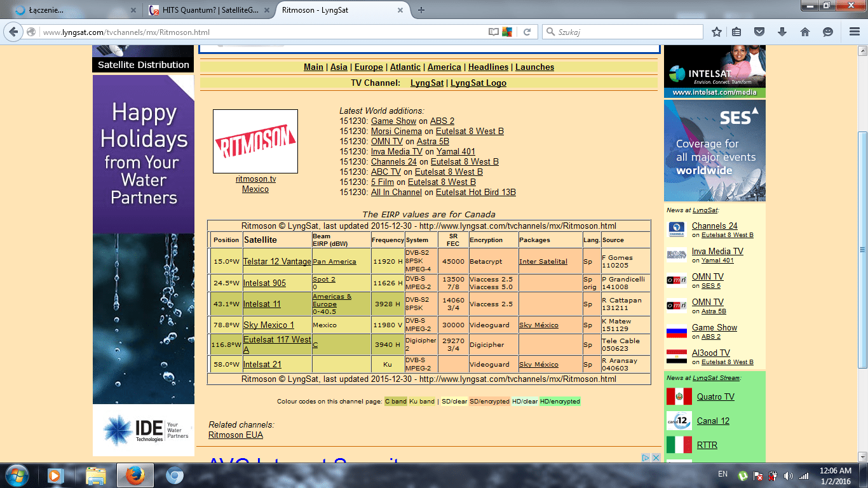Screen dimensions: 868x488
Task: Open the Intelsat 11 satellite link
Action: pos(262,304)
